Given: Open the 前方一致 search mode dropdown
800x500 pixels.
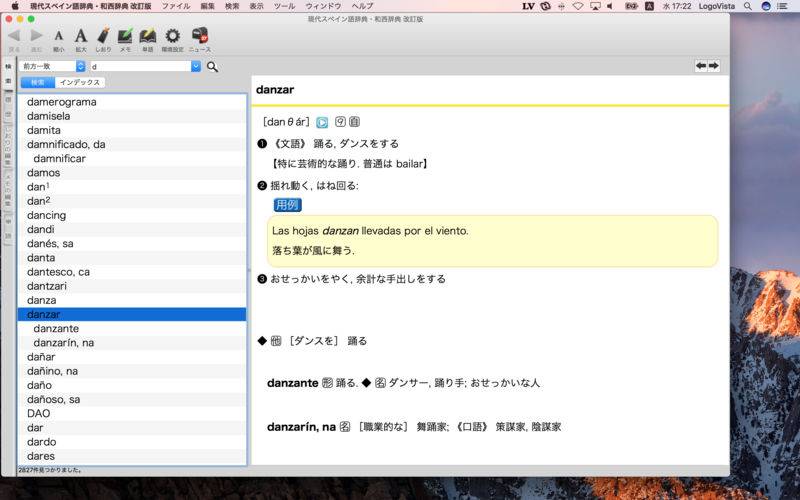Looking at the screenshot, I should click(53, 66).
